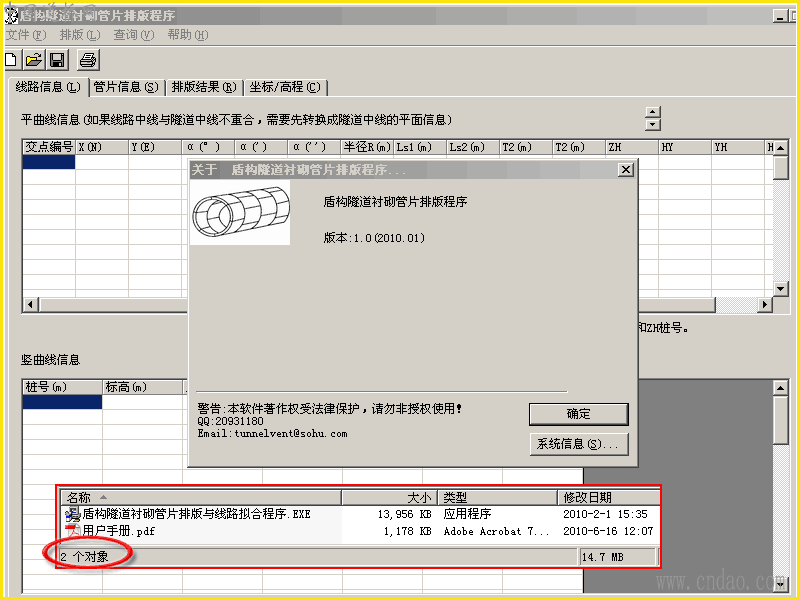
Task: Save using the floppy disk icon
Action: [x=57, y=60]
